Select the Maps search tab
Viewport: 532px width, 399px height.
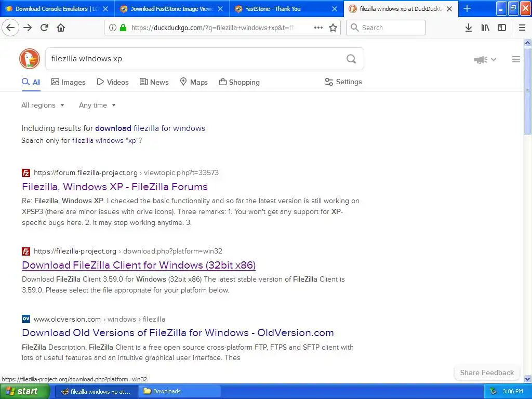[194, 82]
